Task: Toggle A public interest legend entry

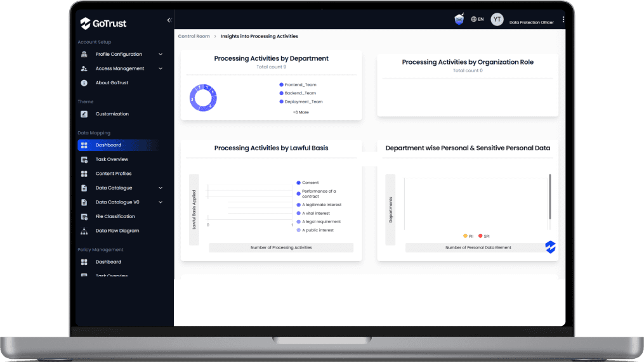Action: 315,230
